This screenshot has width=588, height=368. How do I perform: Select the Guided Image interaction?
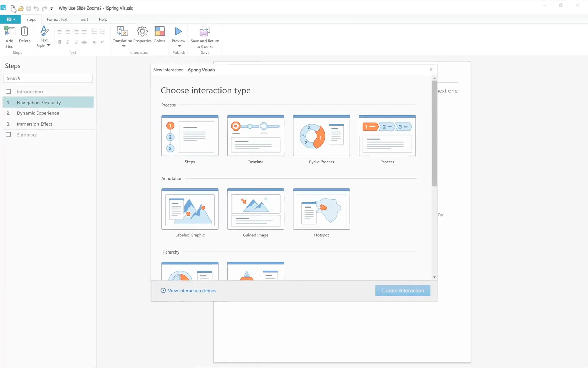256,209
